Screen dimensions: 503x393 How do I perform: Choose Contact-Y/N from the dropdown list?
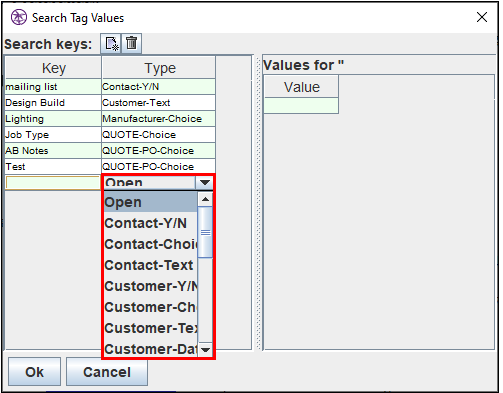tap(150, 223)
